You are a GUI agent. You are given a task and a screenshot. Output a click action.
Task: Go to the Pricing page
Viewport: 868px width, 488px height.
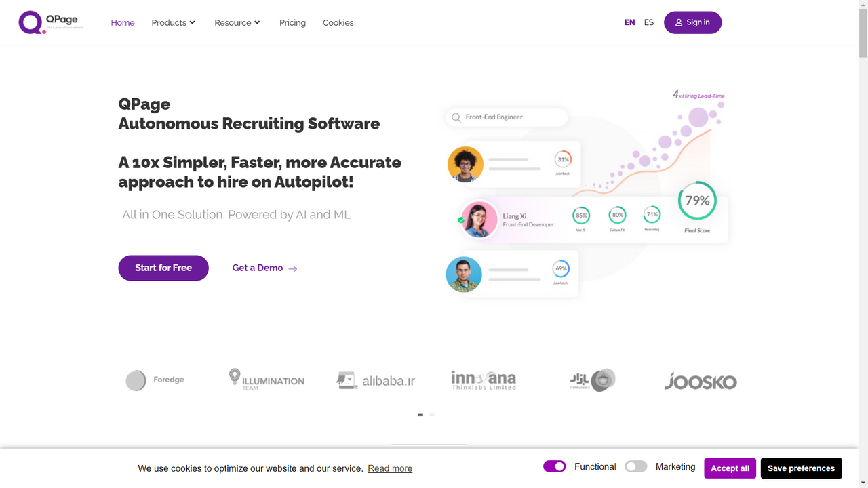pyautogui.click(x=292, y=22)
